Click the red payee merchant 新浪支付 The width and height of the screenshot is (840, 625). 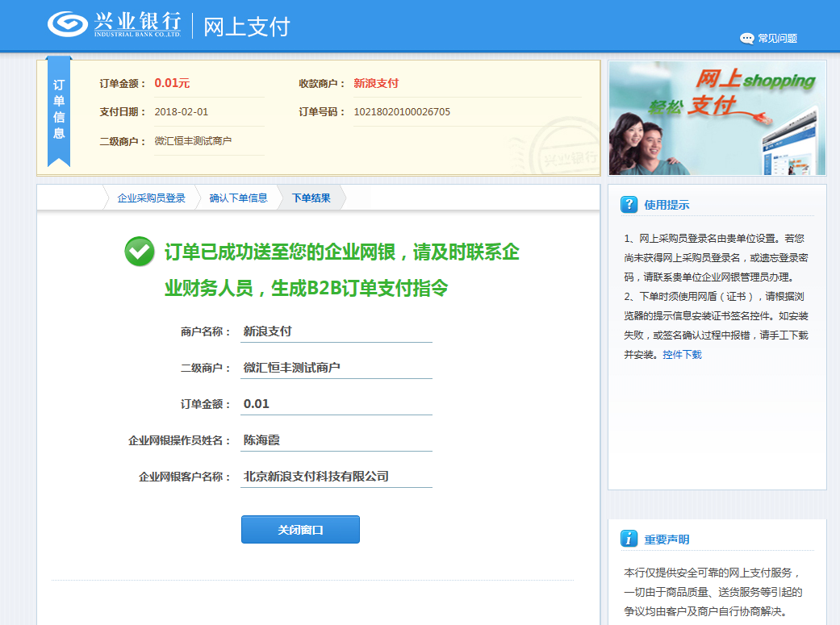(376, 83)
